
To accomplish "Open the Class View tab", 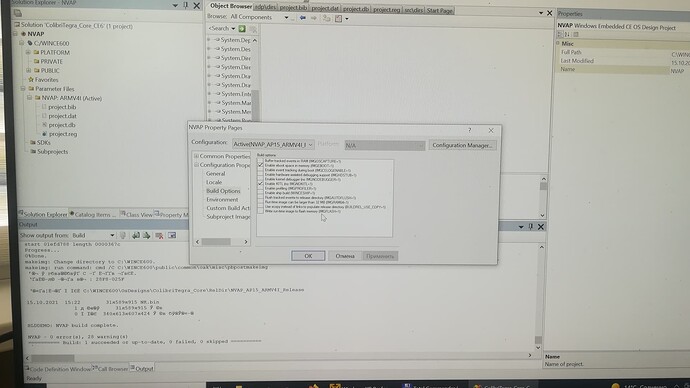I will [x=136, y=215].
